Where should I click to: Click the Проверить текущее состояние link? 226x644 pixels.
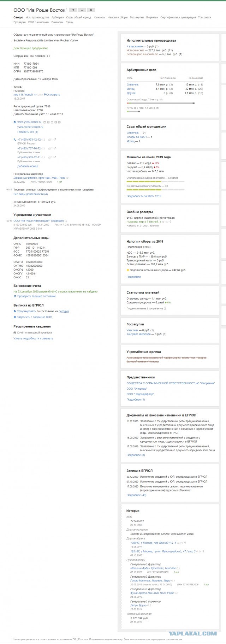36,296
